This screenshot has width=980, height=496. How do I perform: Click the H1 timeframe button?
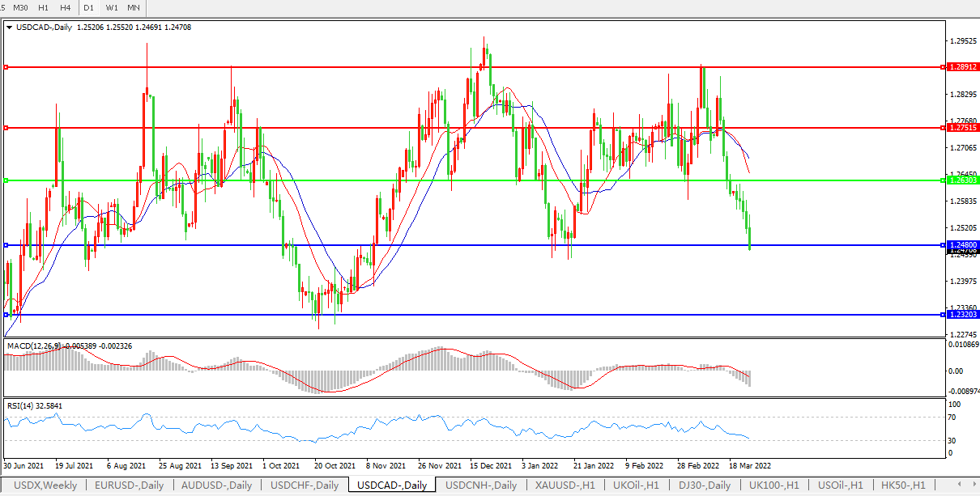(43, 7)
